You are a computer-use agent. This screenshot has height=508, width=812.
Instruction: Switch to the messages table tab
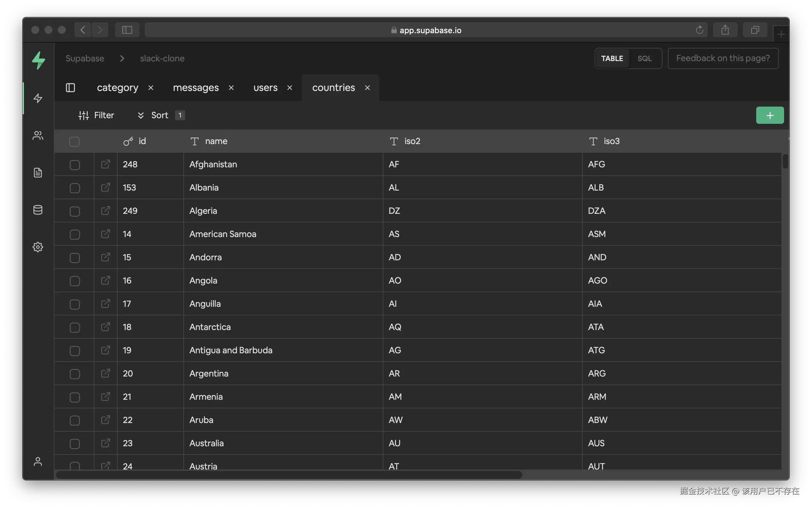pos(196,88)
